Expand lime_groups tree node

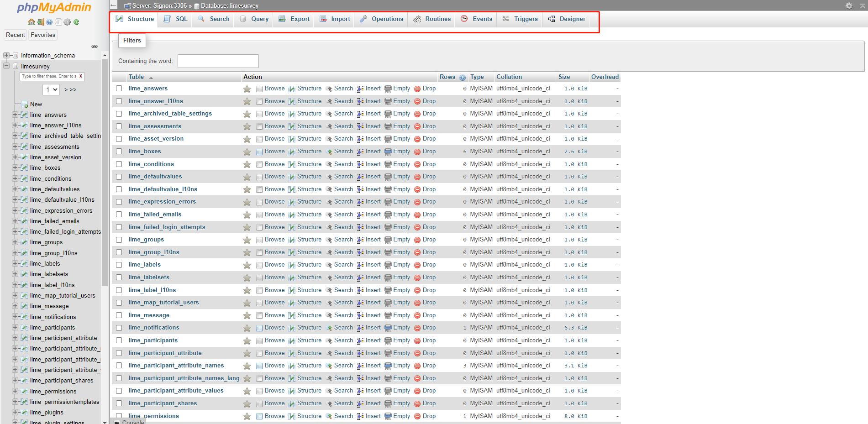coord(15,242)
